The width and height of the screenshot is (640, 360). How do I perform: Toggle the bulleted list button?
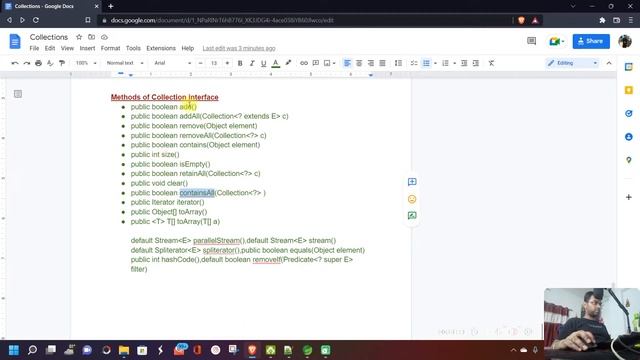[x=426, y=63]
